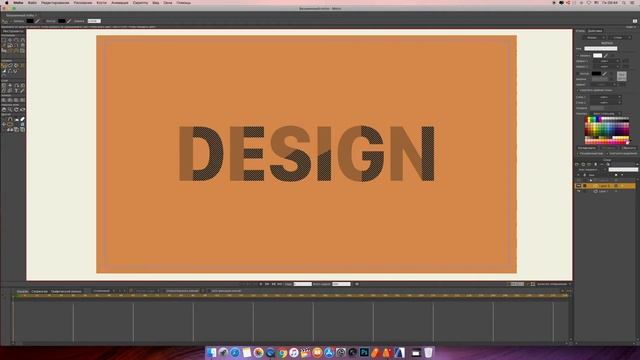Screen dimensions: 640x360
Task: Open second dropdown under the advanced options checkbox
Action: [605, 103]
